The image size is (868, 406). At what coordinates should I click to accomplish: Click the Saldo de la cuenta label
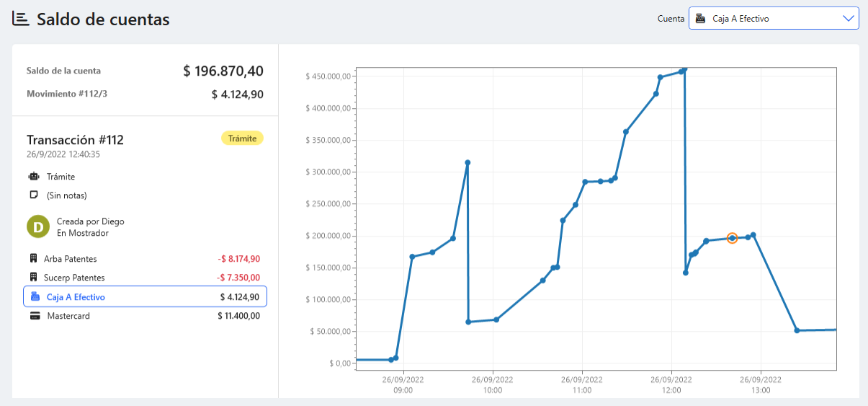[63, 71]
